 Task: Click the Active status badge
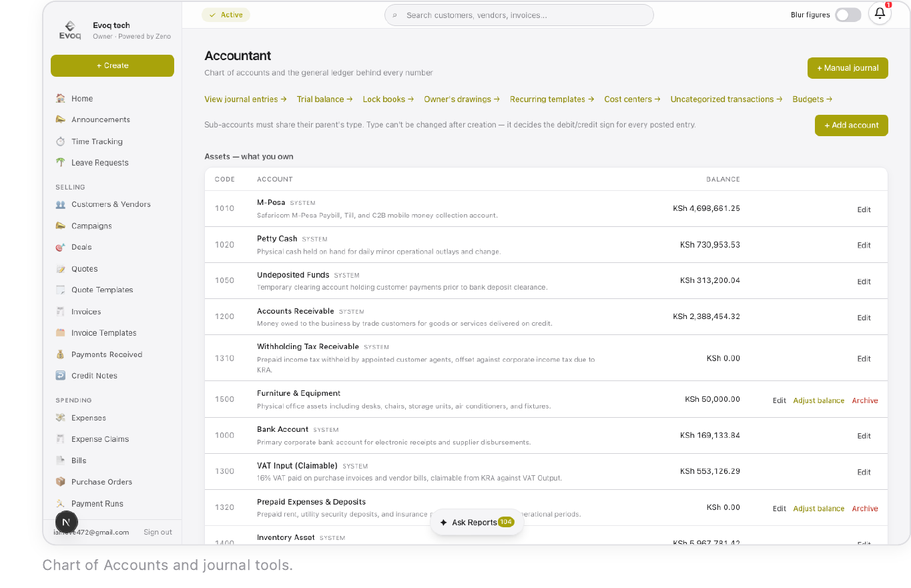226,15
